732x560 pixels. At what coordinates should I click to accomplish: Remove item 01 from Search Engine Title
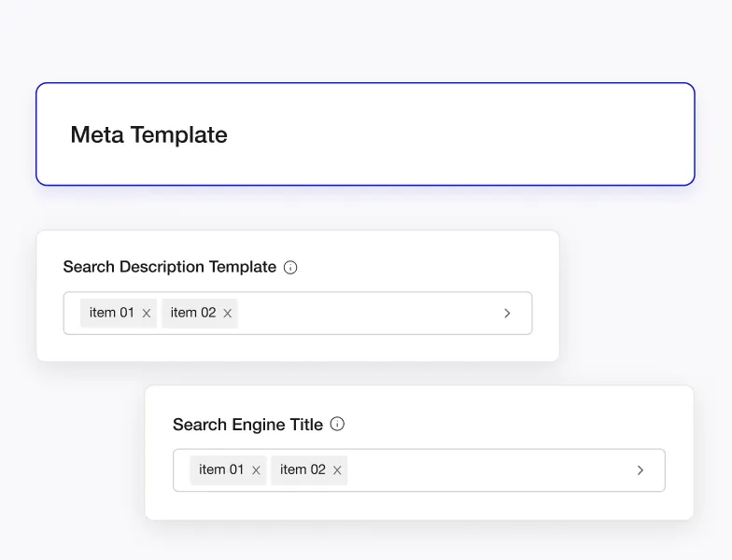coord(256,470)
